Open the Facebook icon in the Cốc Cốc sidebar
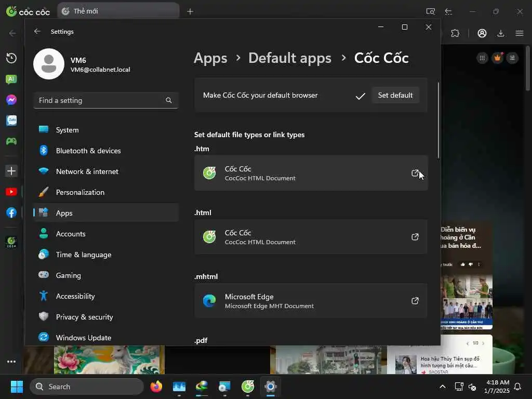Viewport: 532px width, 399px height. [11, 212]
